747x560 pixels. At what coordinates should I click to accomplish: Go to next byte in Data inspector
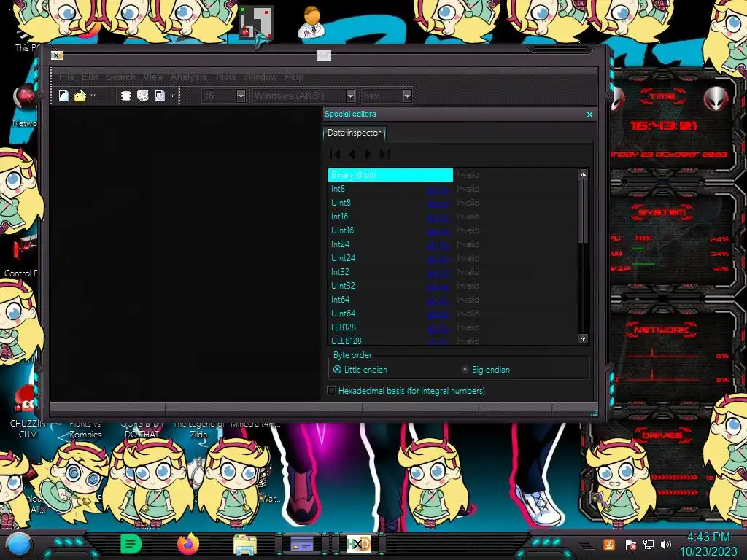tap(368, 154)
